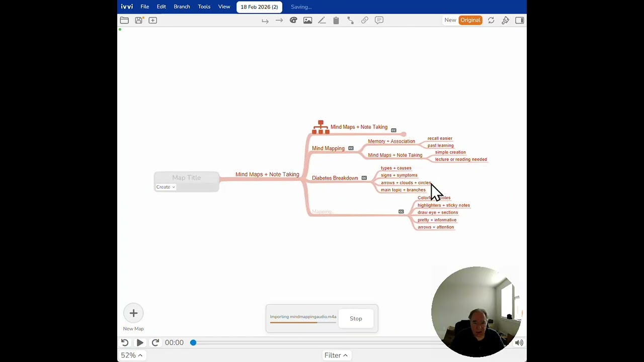This screenshot has width=644, height=362.
Task: Click the plus New Map button
Action: click(x=133, y=313)
